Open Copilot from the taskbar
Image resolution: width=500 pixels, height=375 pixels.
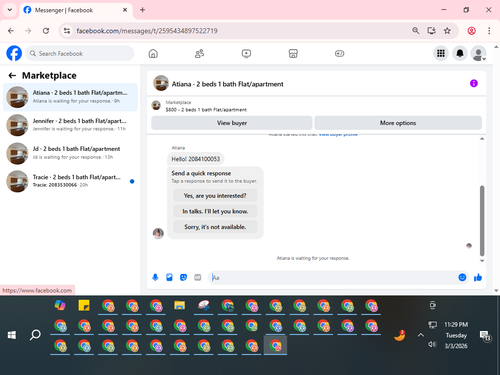[x=60, y=305]
